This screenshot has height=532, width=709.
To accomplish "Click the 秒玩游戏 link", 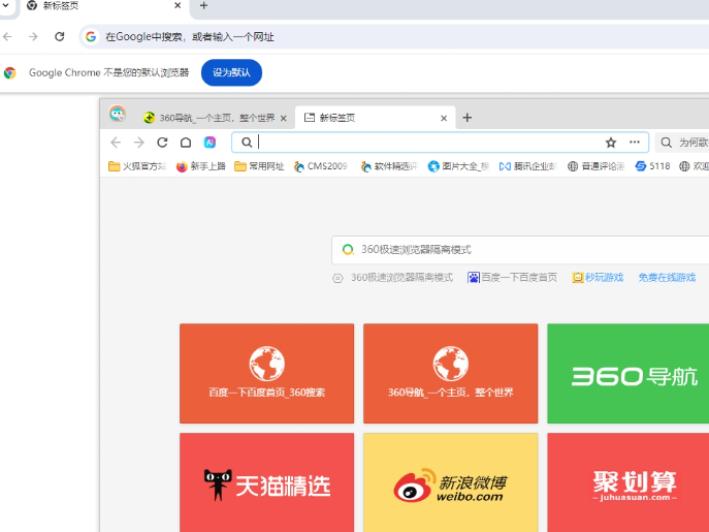I will [597, 278].
